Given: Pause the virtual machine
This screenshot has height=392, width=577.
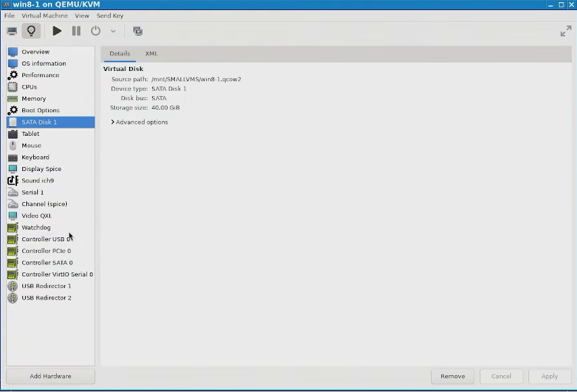Looking at the screenshot, I should click(76, 31).
